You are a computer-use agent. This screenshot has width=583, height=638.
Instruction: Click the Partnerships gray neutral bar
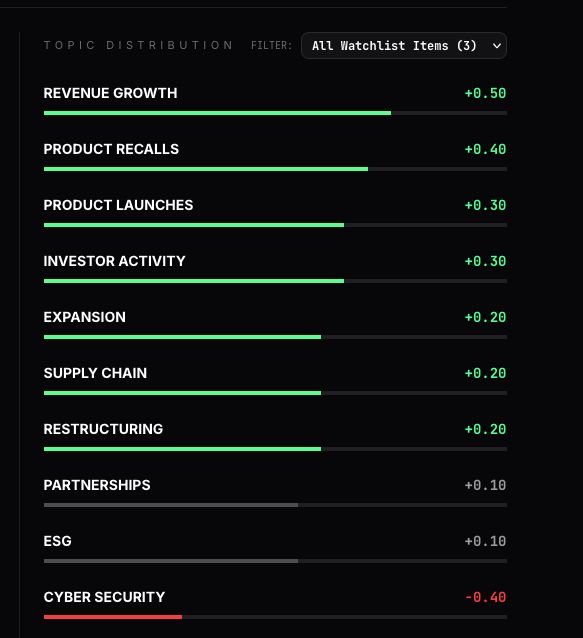pos(171,505)
